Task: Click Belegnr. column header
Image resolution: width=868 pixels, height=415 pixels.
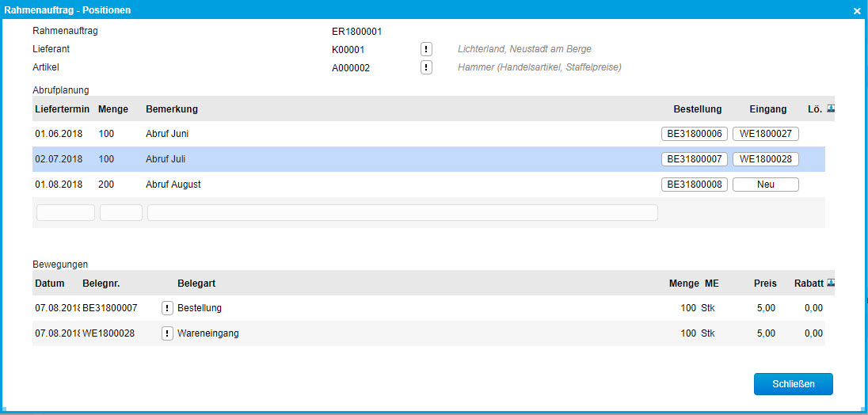Action: point(101,284)
